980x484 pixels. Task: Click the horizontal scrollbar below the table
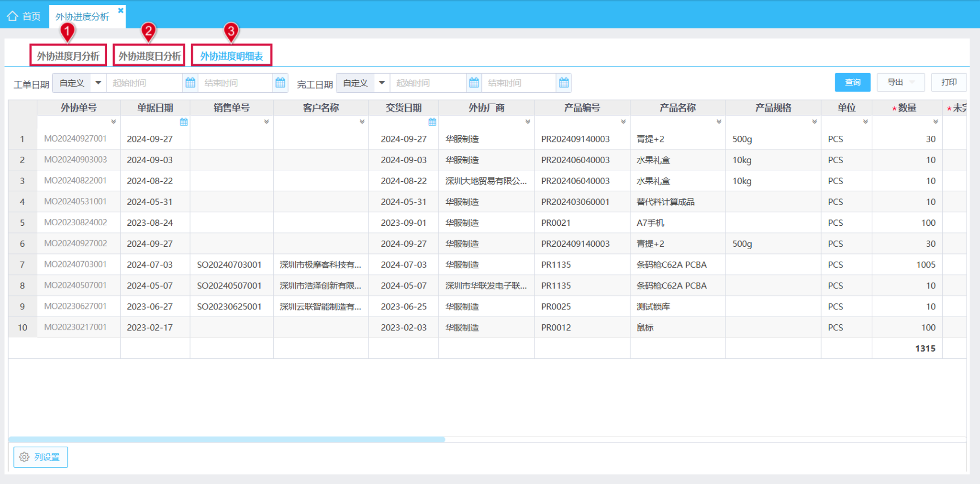pos(227,439)
